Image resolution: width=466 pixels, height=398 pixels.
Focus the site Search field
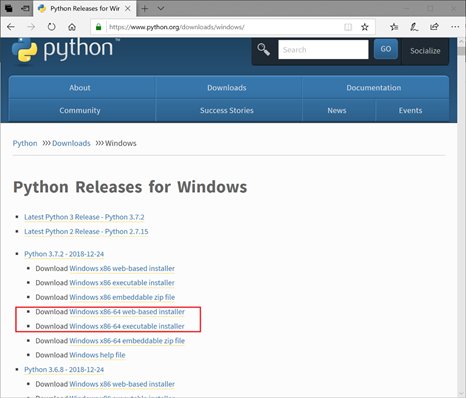coord(323,50)
